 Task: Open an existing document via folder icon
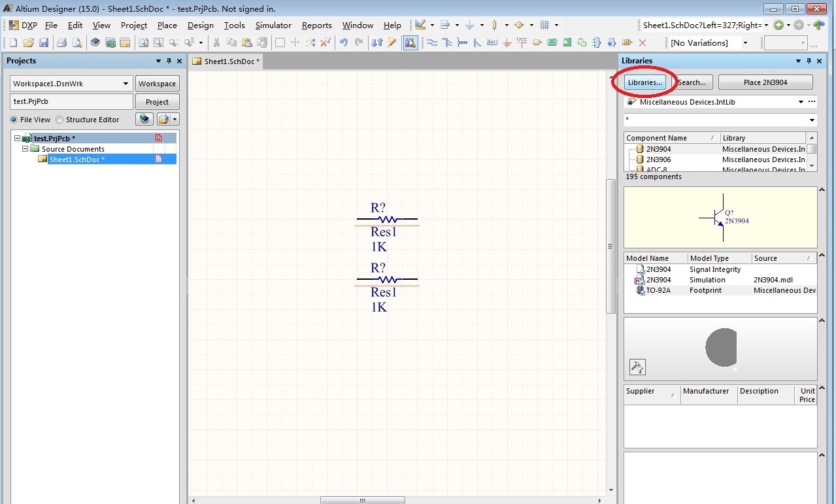point(29,42)
